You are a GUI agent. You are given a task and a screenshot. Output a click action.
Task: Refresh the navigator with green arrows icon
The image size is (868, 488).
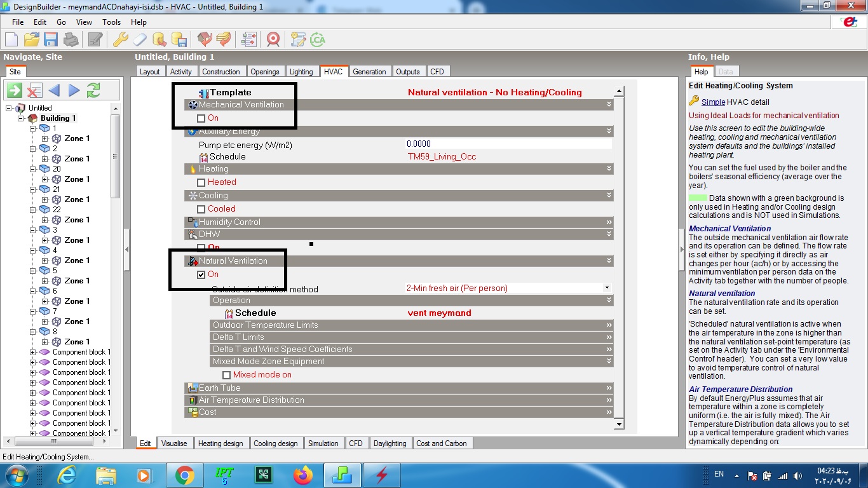(x=93, y=90)
